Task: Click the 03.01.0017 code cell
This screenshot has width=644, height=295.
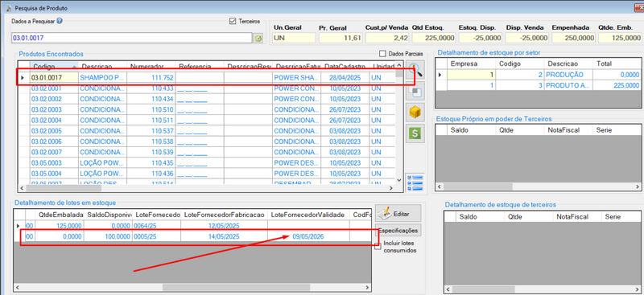Action: [x=54, y=77]
